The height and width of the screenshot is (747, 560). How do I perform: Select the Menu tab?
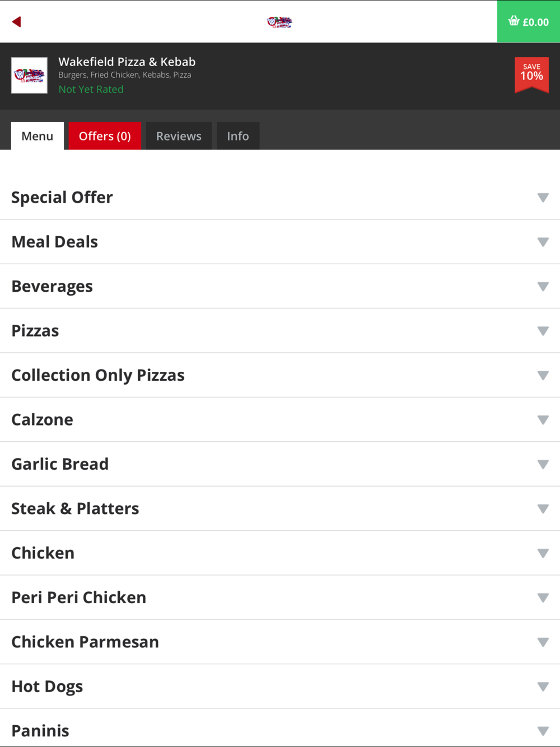[38, 136]
